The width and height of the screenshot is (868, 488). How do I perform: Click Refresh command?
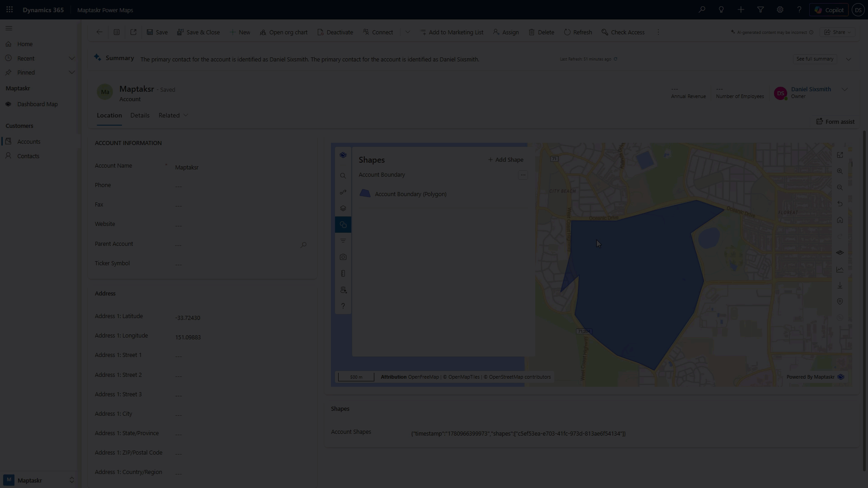point(578,32)
